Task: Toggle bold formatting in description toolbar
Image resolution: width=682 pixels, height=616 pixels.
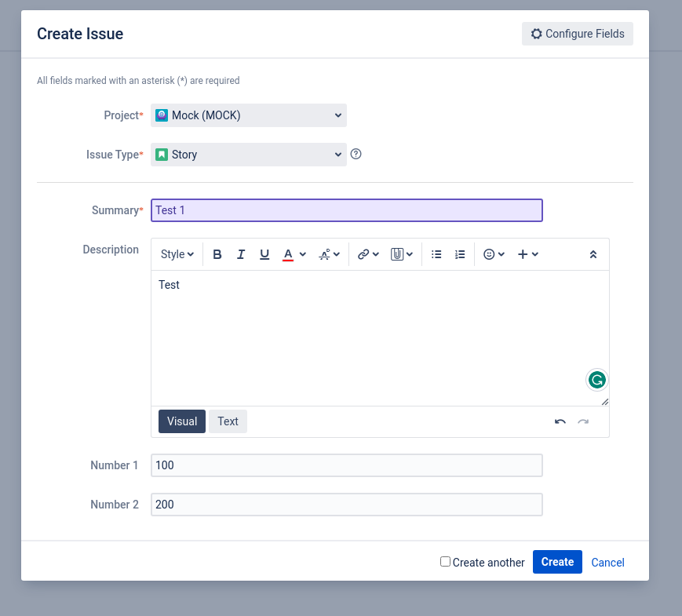Action: pos(217,254)
